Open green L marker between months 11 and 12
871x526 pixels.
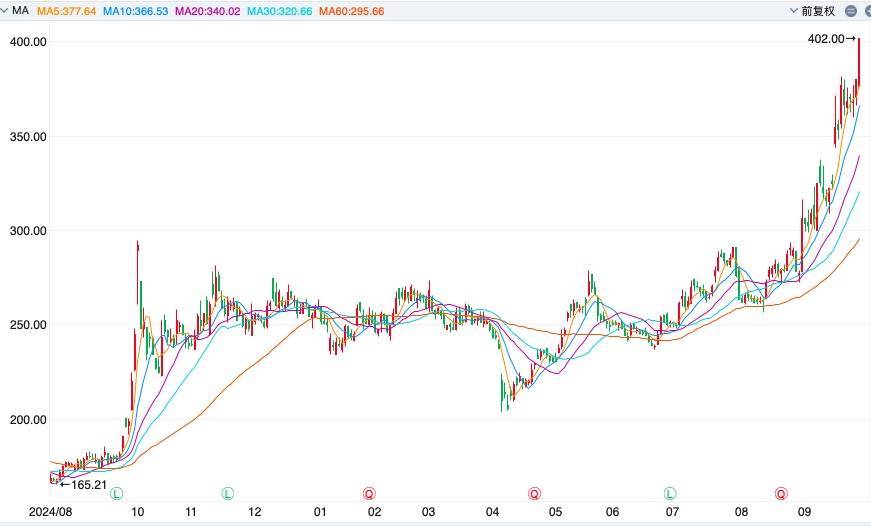tap(227, 493)
